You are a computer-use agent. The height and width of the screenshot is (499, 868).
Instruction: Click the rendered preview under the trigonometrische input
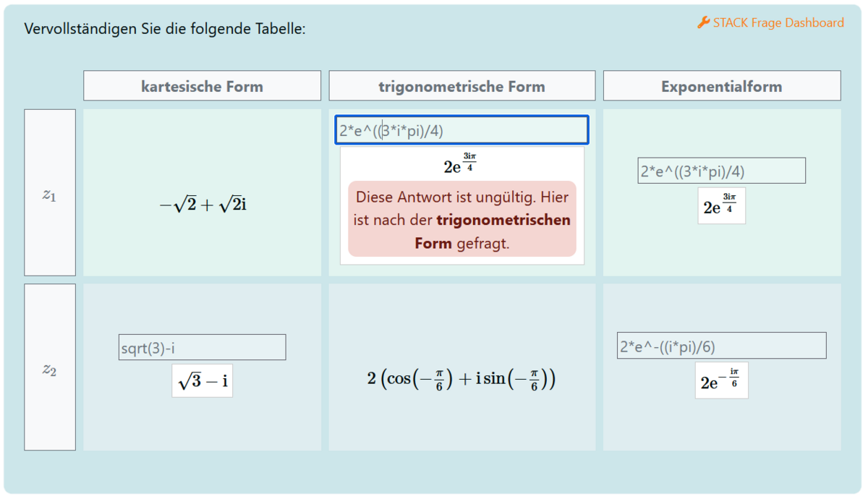(460, 164)
